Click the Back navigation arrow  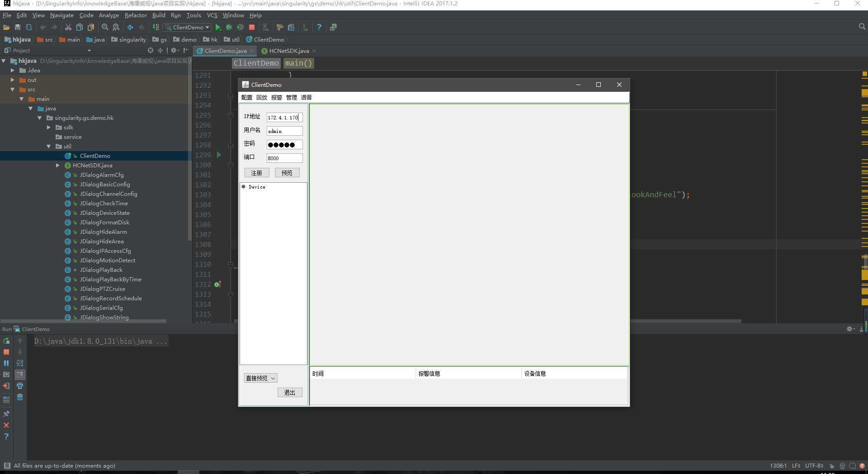click(x=130, y=27)
